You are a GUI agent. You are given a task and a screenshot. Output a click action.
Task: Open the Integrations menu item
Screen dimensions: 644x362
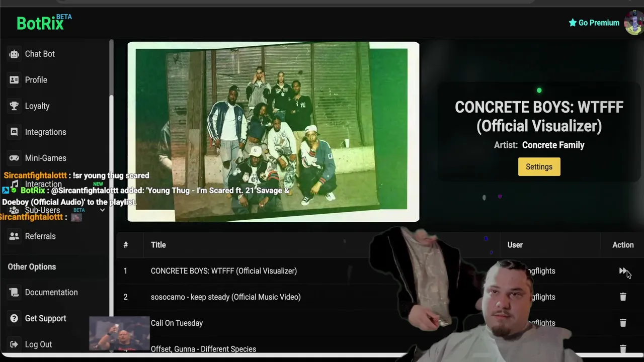click(x=46, y=132)
